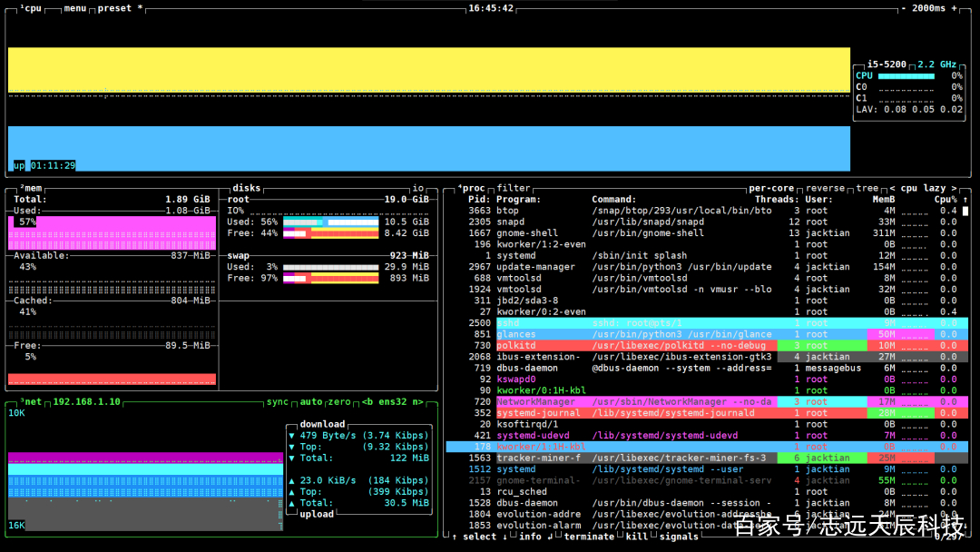Click the Threads column header

(777, 200)
